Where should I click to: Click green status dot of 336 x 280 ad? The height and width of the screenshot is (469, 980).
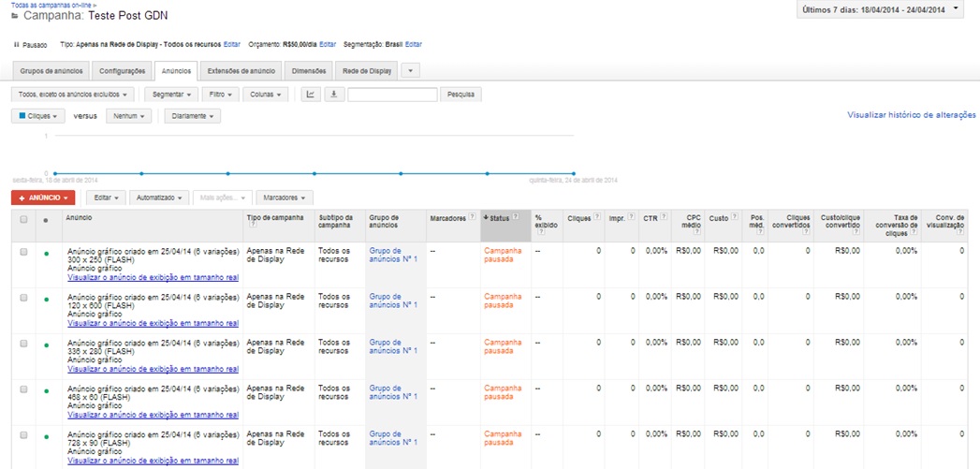46,345
